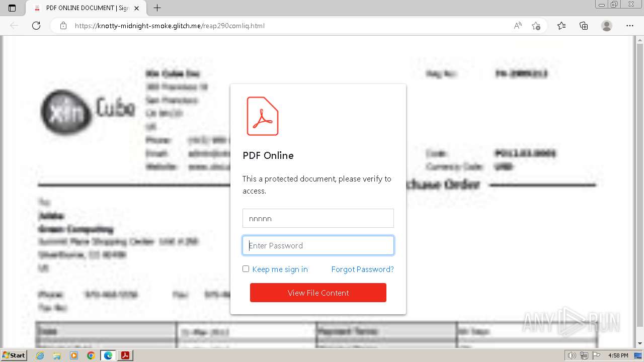Viewport: 644px width, 362px height.
Task: Click the username field containing nnnnn
Action: [318, 218]
